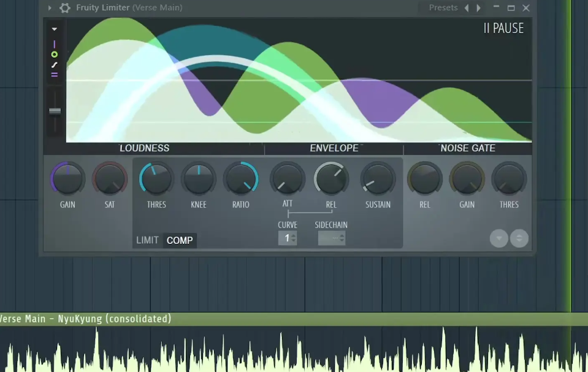Click the loudness GAIN knob
The height and width of the screenshot is (372, 588).
pyautogui.click(x=68, y=178)
